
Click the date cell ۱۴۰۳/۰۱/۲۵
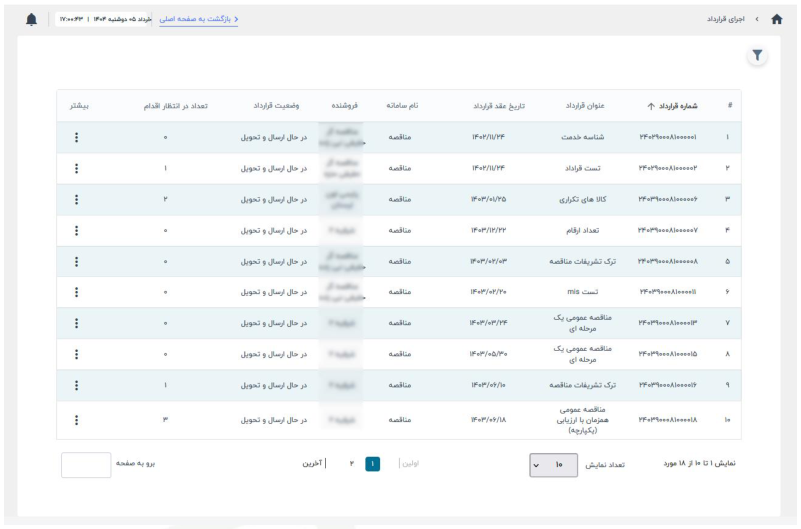[488, 199]
